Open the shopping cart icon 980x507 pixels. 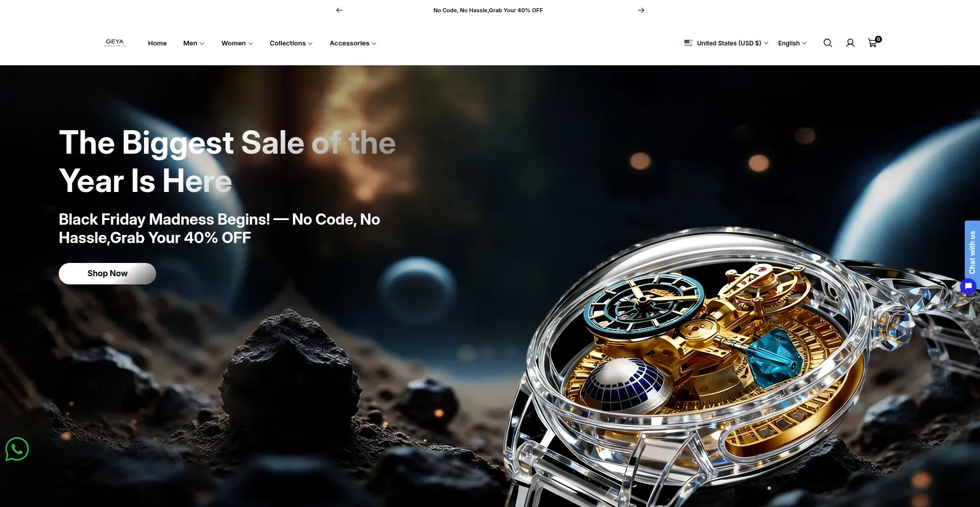click(873, 43)
